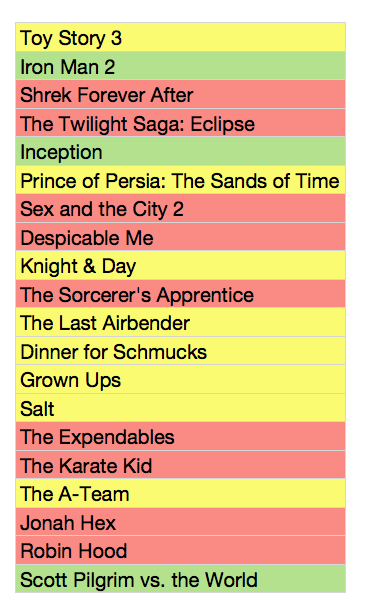Click the Iron Man 2 row
The height and width of the screenshot is (612, 378).
[x=180, y=66]
